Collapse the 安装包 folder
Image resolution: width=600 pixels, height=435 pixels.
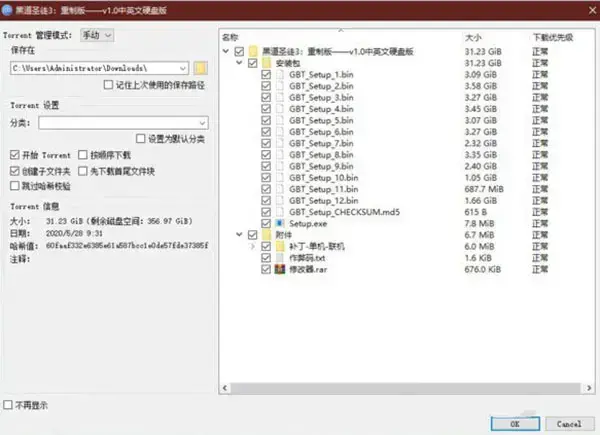point(239,62)
